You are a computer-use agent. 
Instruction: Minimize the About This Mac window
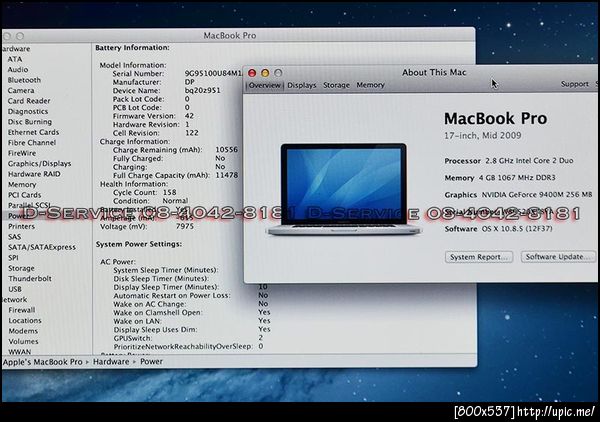tap(265, 73)
